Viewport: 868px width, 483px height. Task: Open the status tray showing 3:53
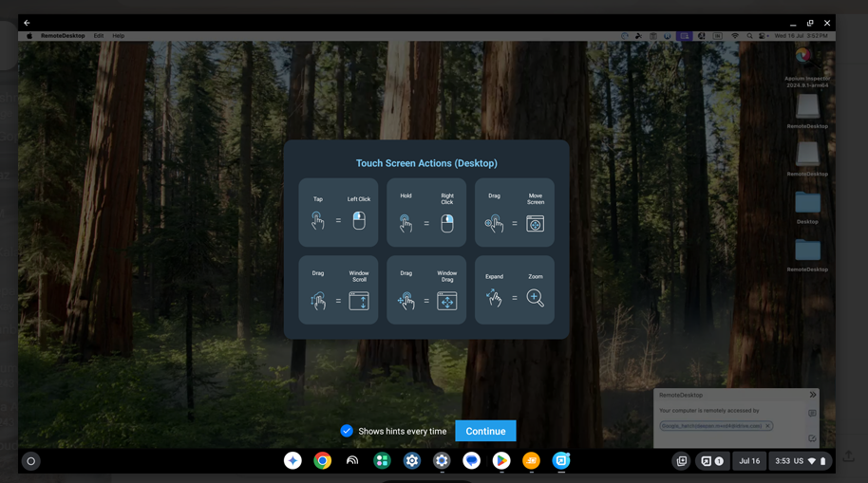tap(802, 461)
